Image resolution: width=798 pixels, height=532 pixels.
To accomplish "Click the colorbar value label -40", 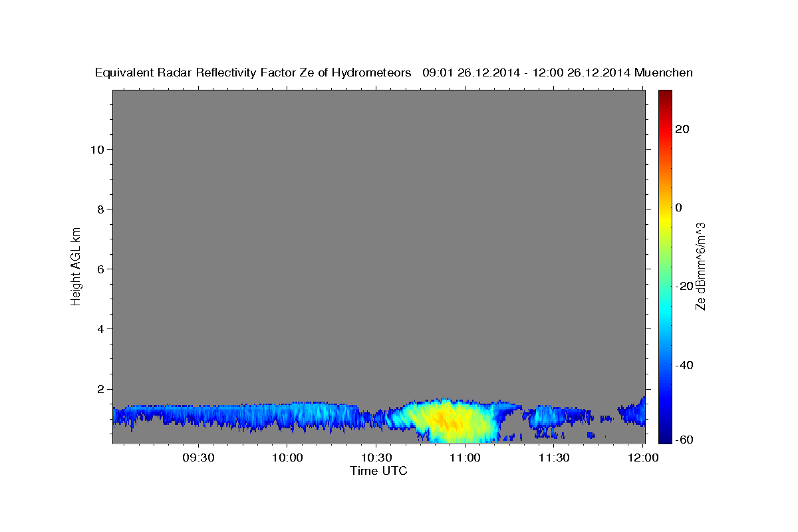I will (x=684, y=365).
